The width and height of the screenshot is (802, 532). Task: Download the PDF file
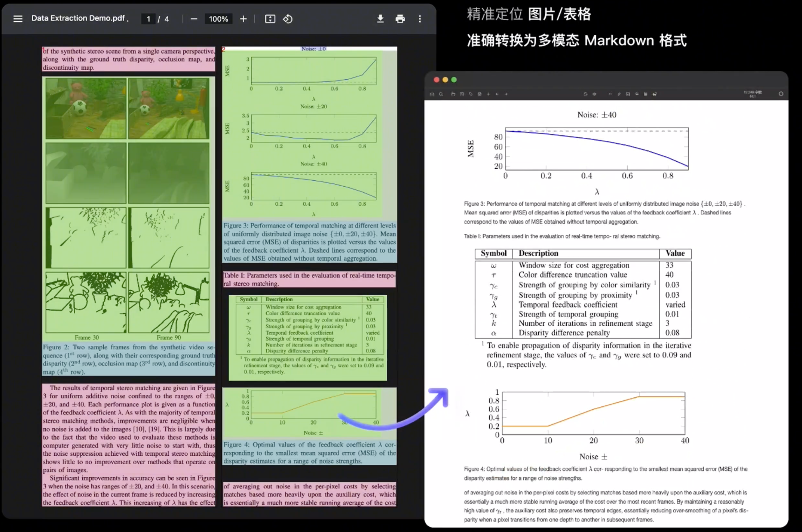pos(380,19)
